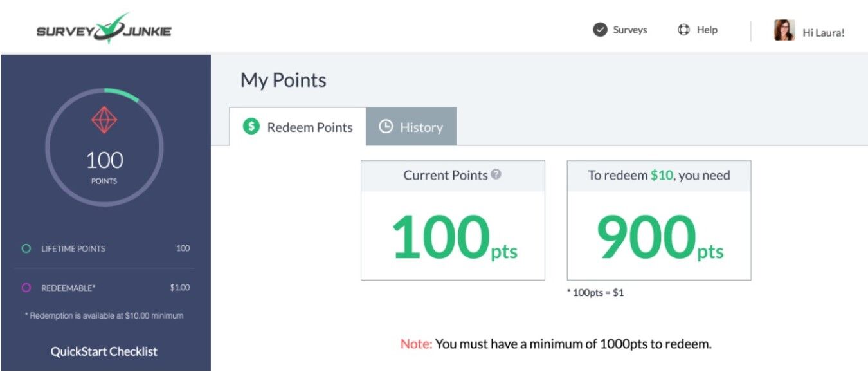The width and height of the screenshot is (868, 381).
Task: Click the Survey Junkie logo
Action: click(x=104, y=30)
